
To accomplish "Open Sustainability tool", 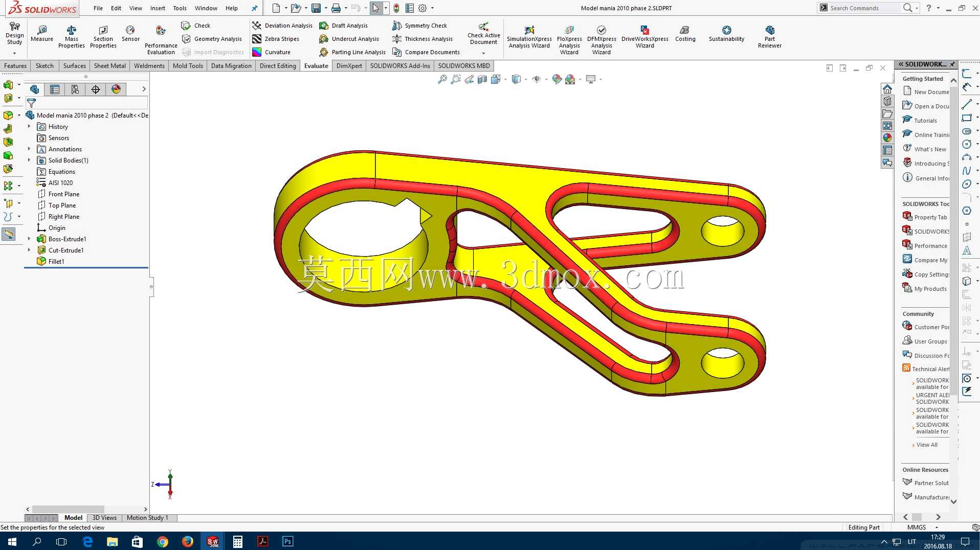I will pos(726,34).
